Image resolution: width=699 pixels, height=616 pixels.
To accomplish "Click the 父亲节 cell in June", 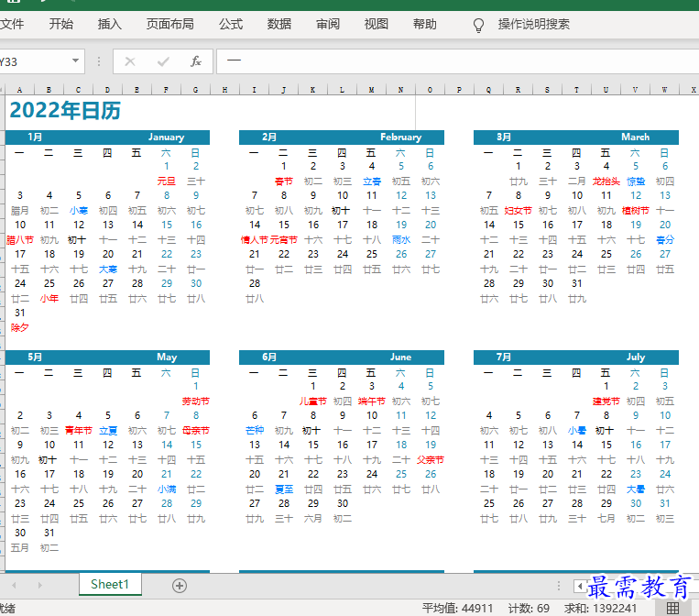I will coord(431,460).
